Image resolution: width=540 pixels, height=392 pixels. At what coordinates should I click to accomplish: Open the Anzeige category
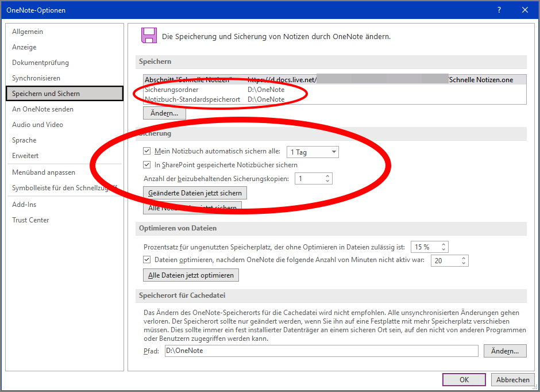tap(24, 47)
